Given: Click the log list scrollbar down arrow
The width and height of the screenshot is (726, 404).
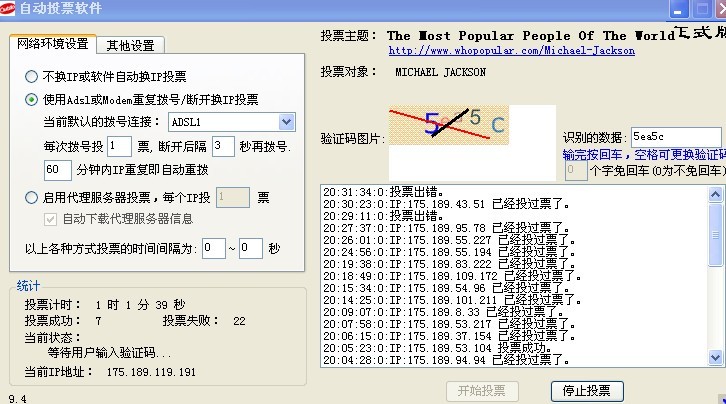Looking at the screenshot, I should (x=717, y=357).
